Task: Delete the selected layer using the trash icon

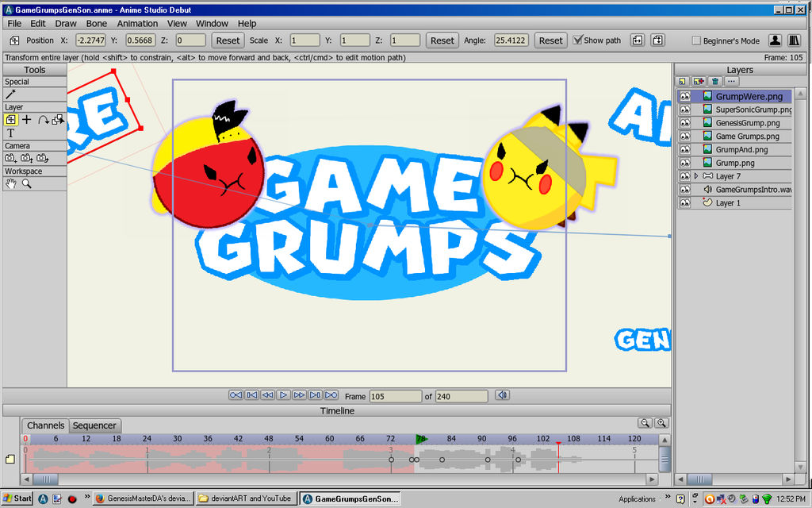Action: coord(716,81)
